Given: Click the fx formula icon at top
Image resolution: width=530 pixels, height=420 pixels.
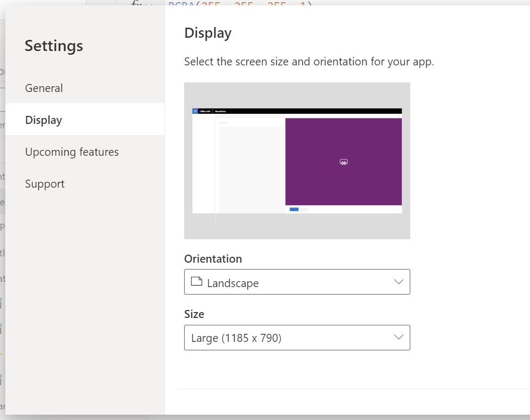Looking at the screenshot, I should pos(138,3).
